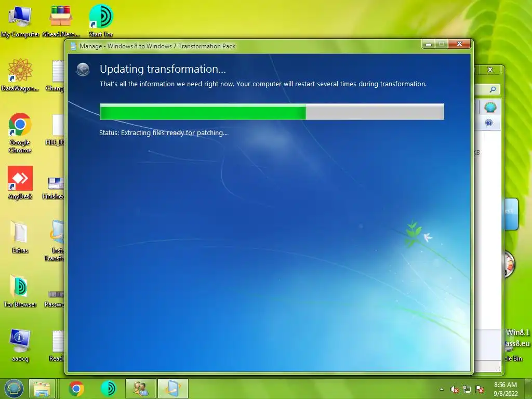This screenshot has width=532, height=399.
Task: Select the Extras folder on desktop
Action: click(20, 237)
